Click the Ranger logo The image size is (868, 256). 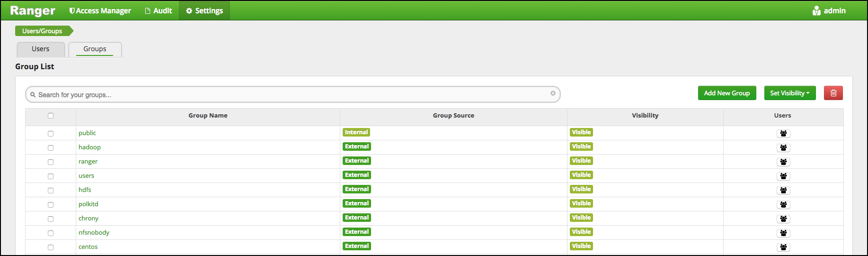tap(33, 10)
